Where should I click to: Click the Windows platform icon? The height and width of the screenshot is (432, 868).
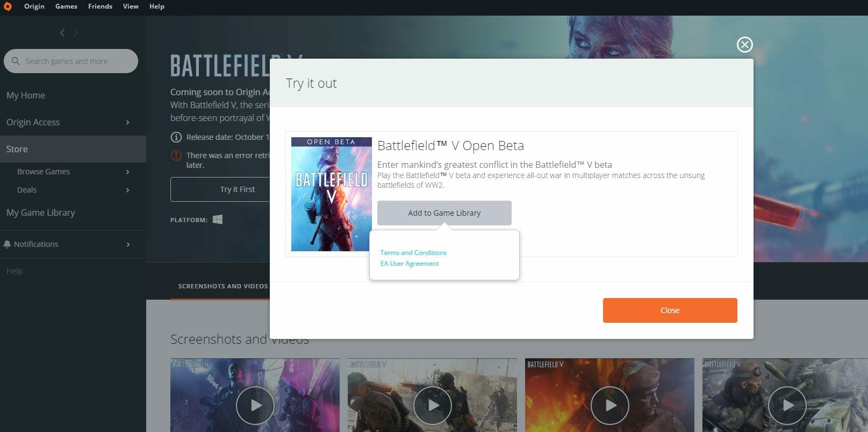pyautogui.click(x=218, y=219)
